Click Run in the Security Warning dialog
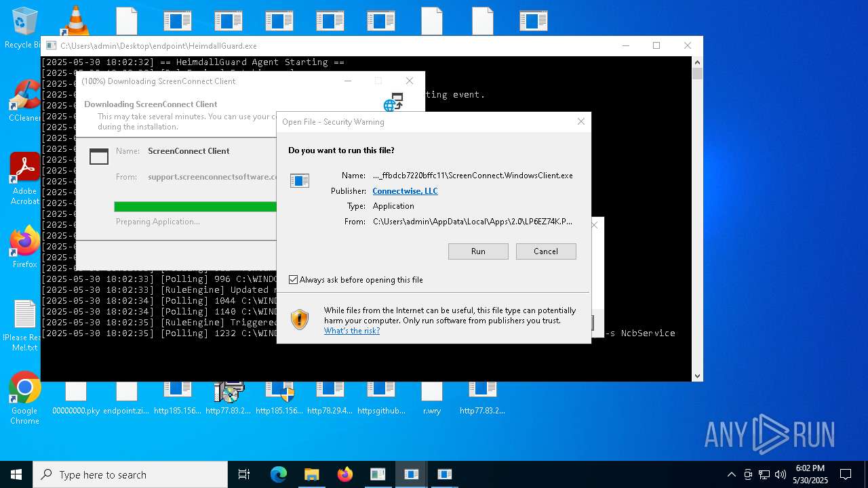This screenshot has height=488, width=868. (x=478, y=251)
